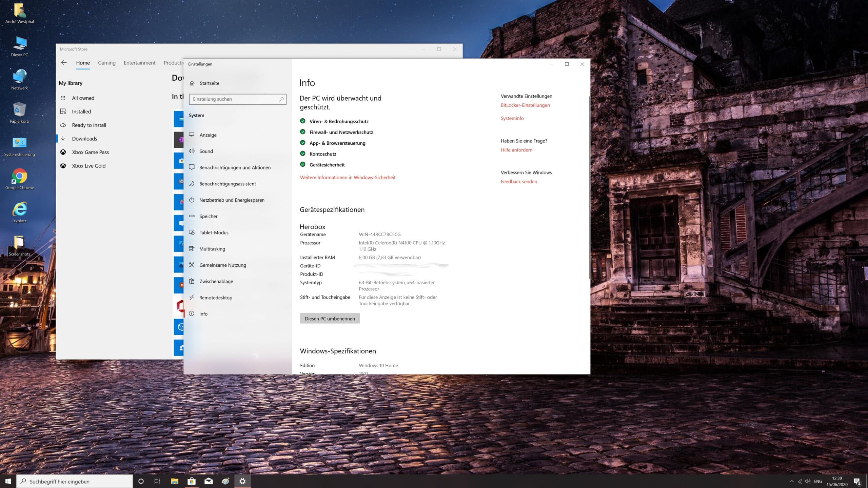Click the Settings window vertical scrollbar

click(589, 187)
